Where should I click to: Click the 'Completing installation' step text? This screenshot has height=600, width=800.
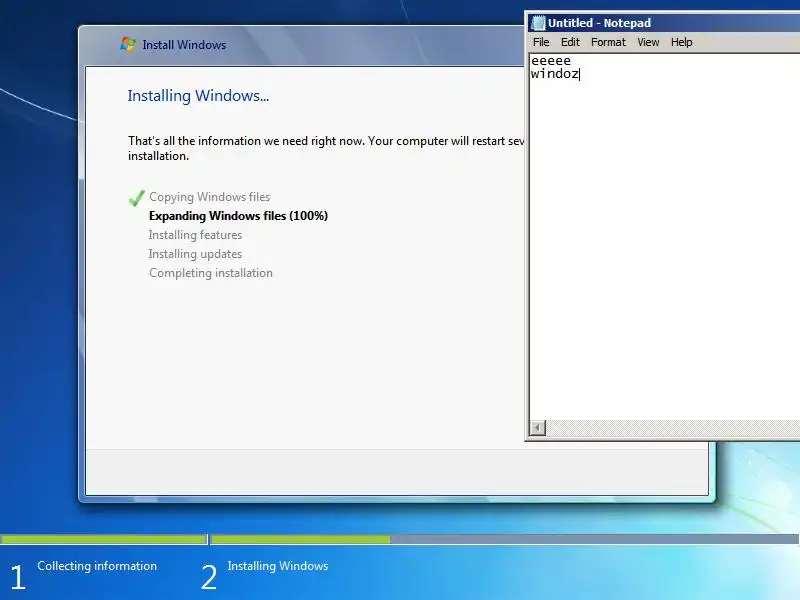coord(211,273)
